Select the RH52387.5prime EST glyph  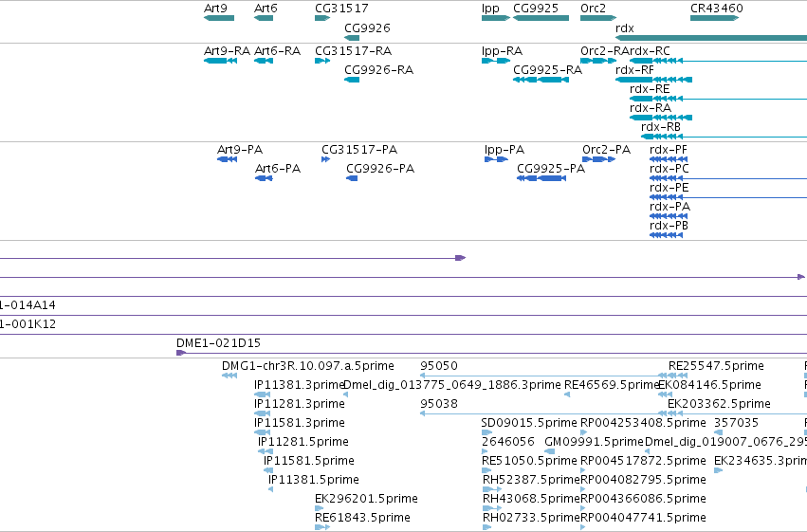492,490
